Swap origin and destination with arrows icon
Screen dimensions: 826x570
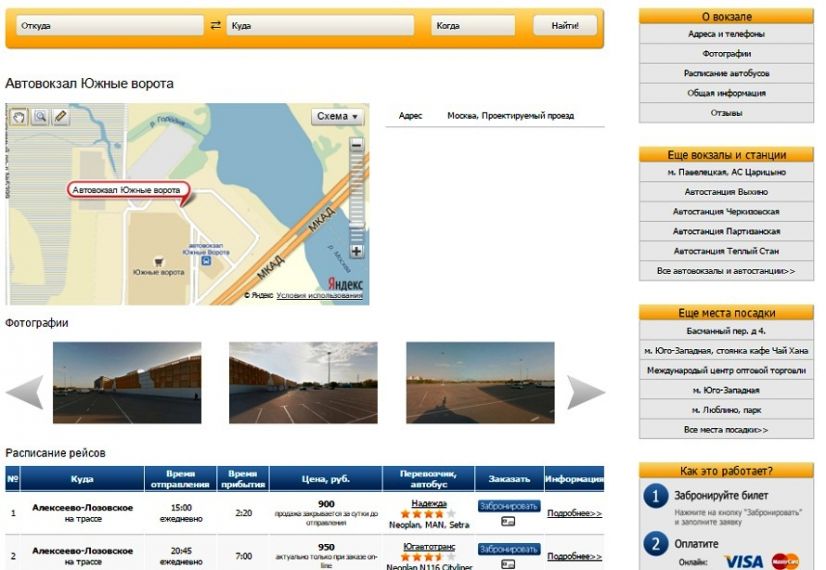tap(215, 26)
